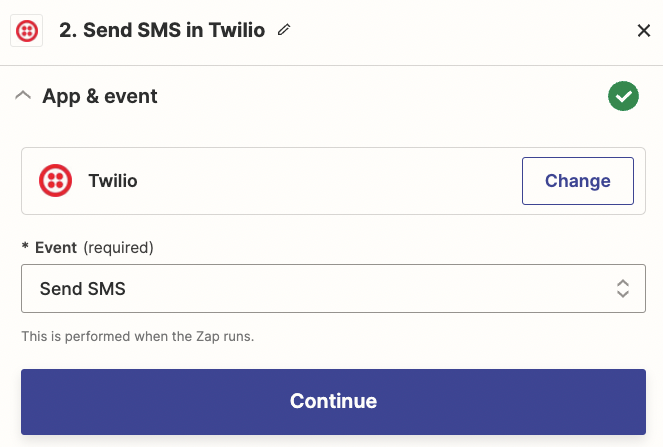Click the App & event section heading
663x447 pixels.
point(100,96)
